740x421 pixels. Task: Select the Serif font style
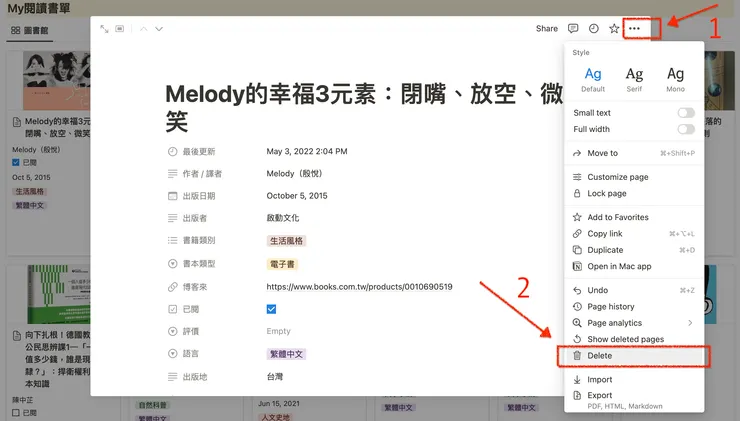pyautogui.click(x=634, y=79)
